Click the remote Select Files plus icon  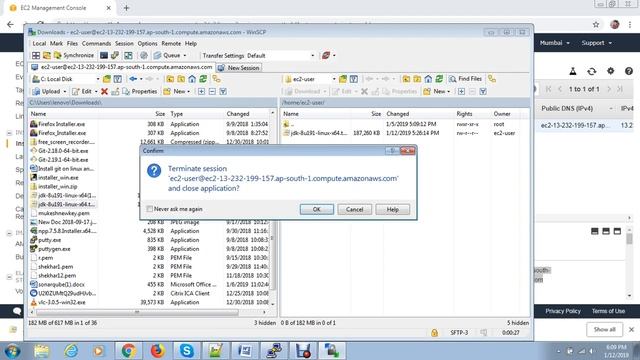tap(461, 91)
